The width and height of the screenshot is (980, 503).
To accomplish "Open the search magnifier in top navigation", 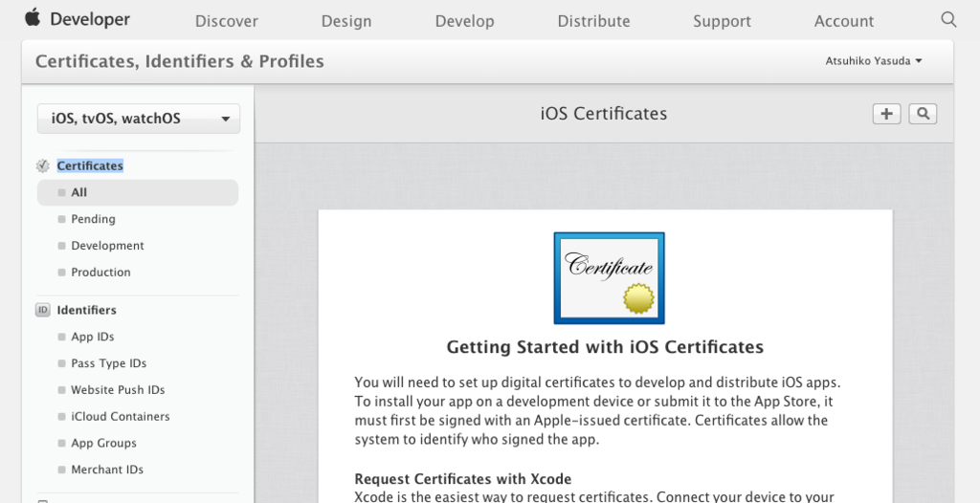I will click(948, 20).
